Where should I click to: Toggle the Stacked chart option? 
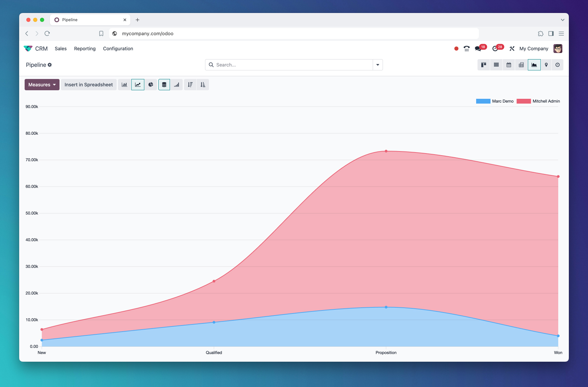(x=164, y=85)
